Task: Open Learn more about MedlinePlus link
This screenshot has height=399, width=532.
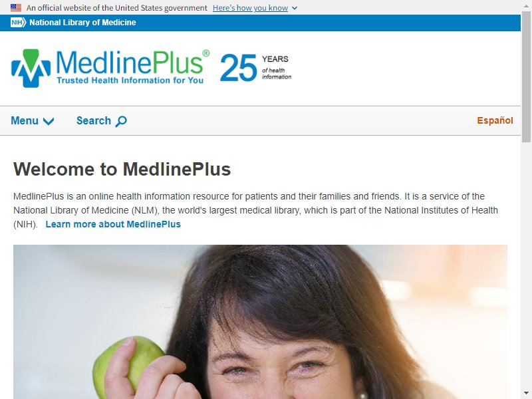Action: click(113, 224)
